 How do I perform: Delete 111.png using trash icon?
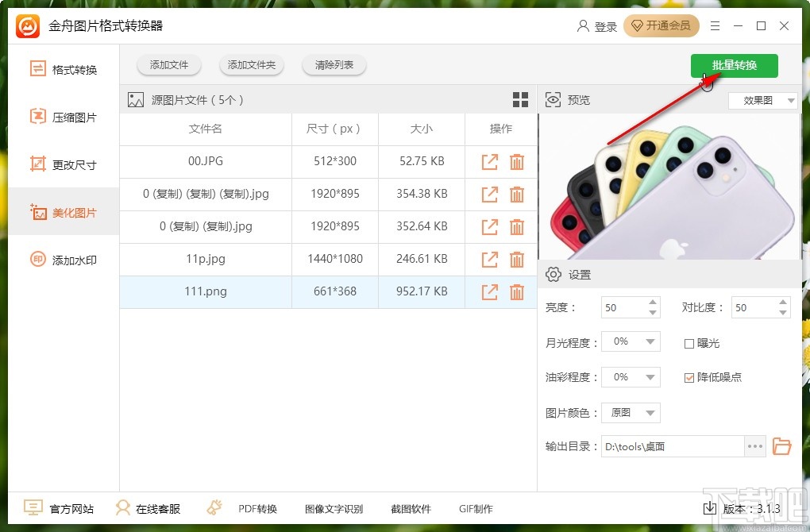(517, 292)
